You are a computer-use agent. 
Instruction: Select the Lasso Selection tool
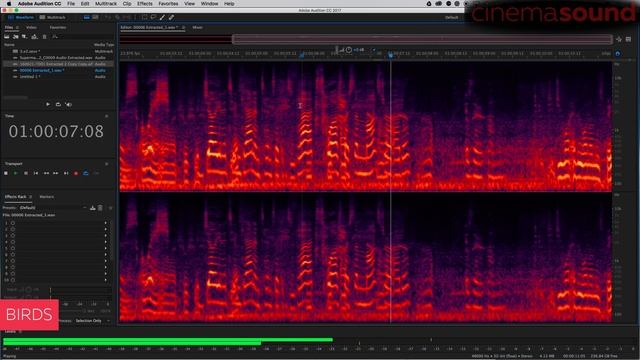point(153,18)
